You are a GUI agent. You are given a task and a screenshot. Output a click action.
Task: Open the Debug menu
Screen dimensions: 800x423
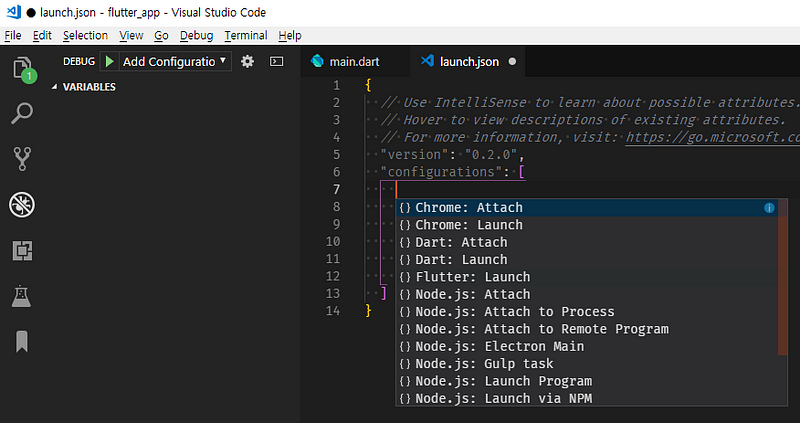(x=196, y=36)
